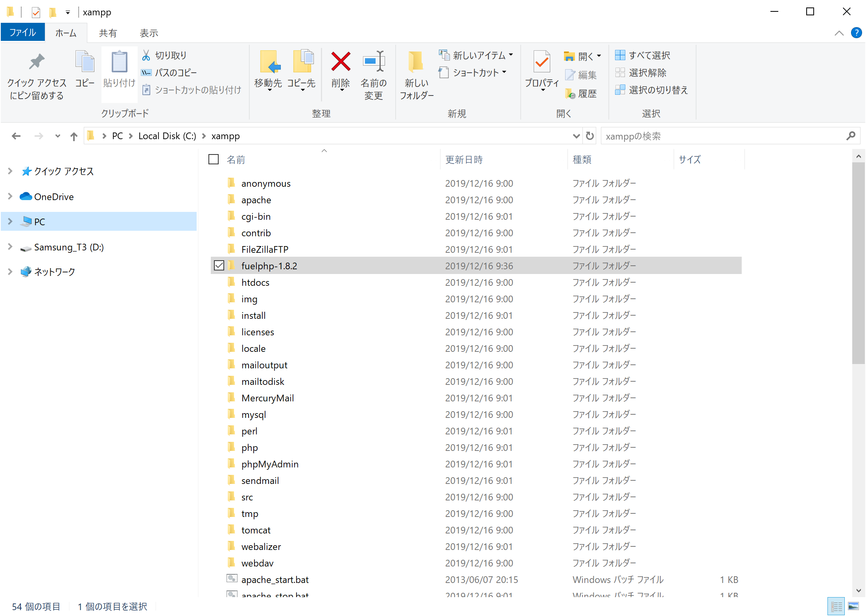Switch to the 共有 tab
Screen dimensions: 866x616
(108, 33)
